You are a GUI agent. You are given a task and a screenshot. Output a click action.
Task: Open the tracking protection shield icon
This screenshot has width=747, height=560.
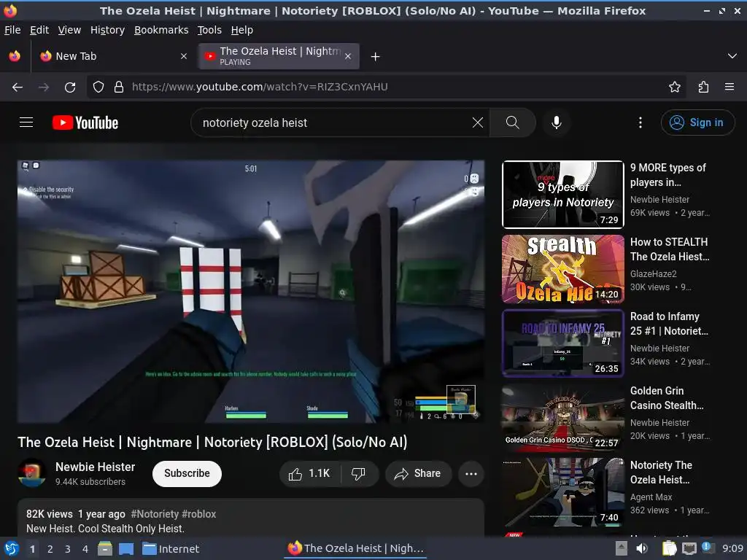click(98, 87)
